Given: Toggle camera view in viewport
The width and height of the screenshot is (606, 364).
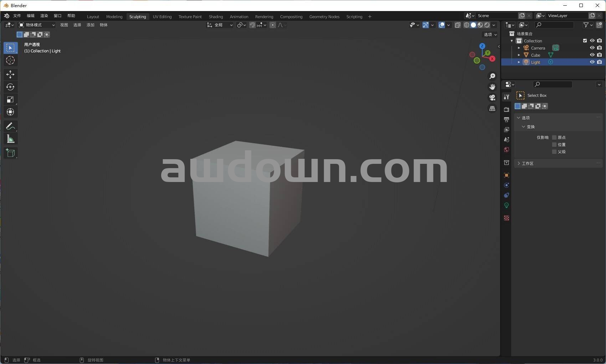Looking at the screenshot, I should click(492, 98).
